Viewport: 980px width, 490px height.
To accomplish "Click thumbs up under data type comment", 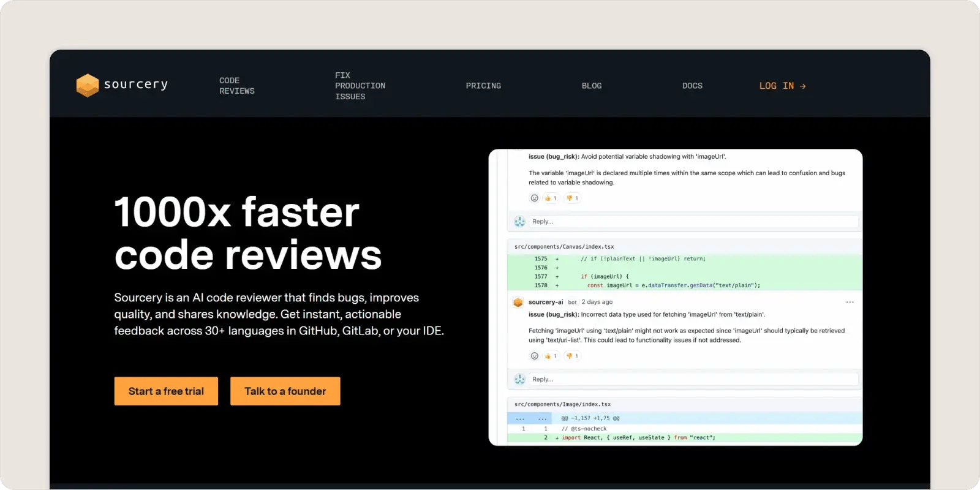I will point(551,356).
